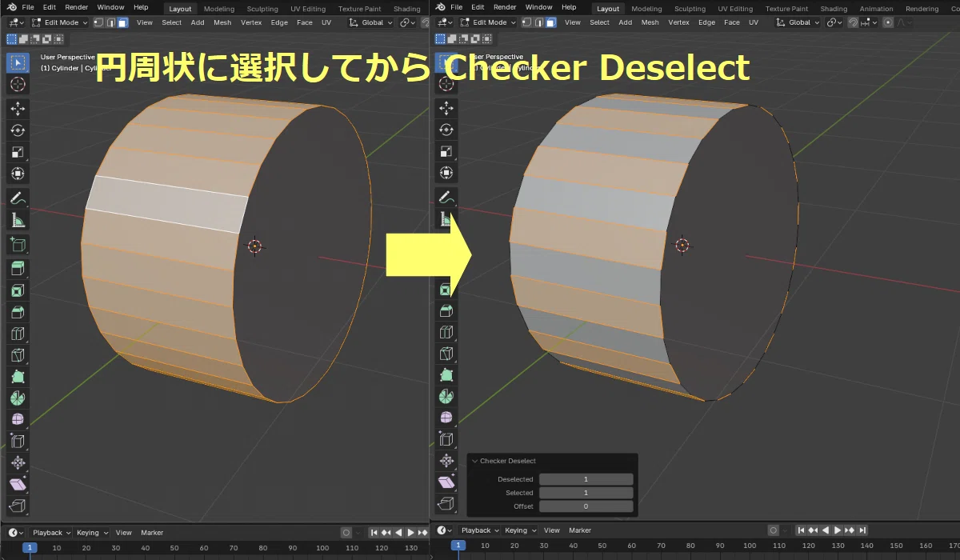Click View in right window timeline

552,530
